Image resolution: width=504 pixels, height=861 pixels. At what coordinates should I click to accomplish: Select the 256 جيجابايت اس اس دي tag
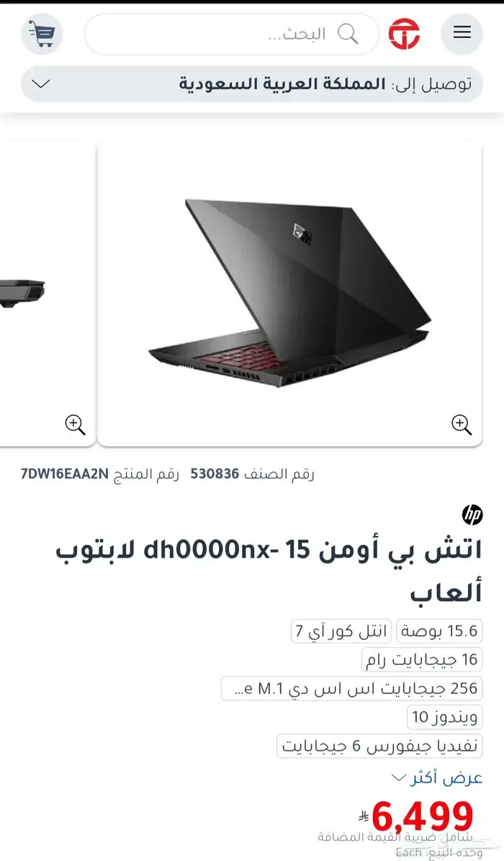pos(352,688)
